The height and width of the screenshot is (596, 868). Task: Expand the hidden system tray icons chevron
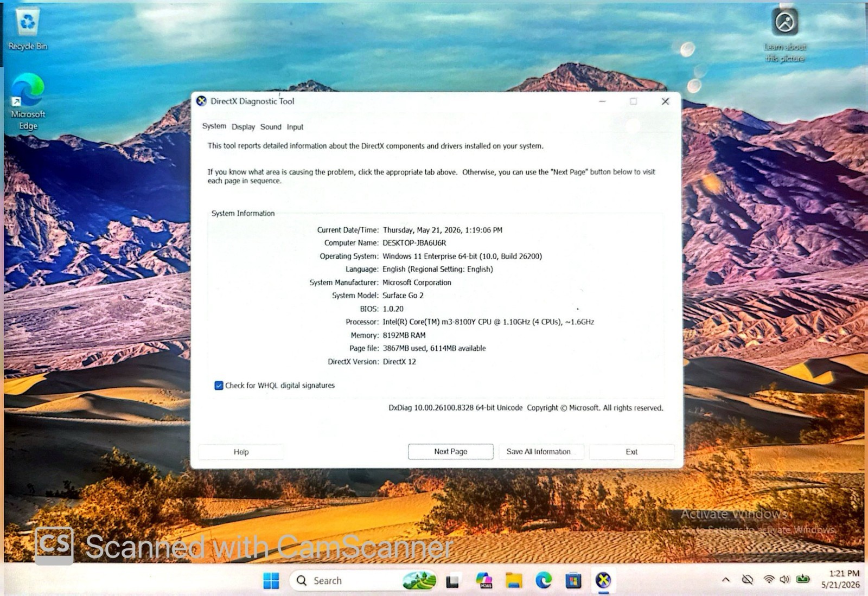click(x=726, y=580)
